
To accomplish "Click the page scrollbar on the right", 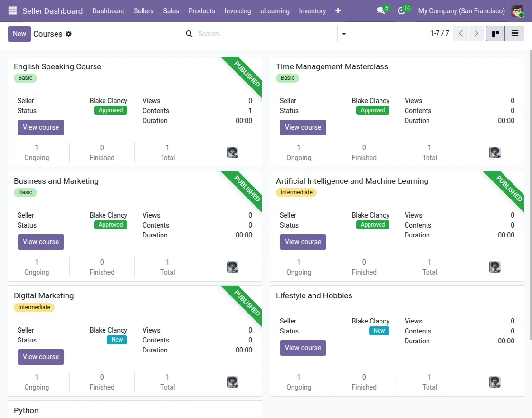I will (531, 195).
